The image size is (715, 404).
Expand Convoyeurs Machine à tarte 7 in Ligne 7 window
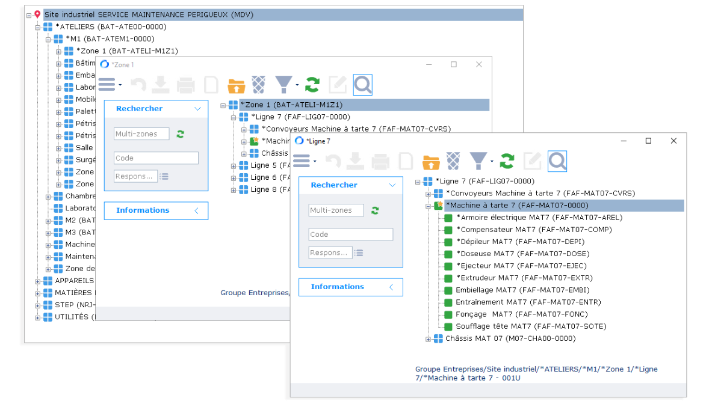click(427, 193)
